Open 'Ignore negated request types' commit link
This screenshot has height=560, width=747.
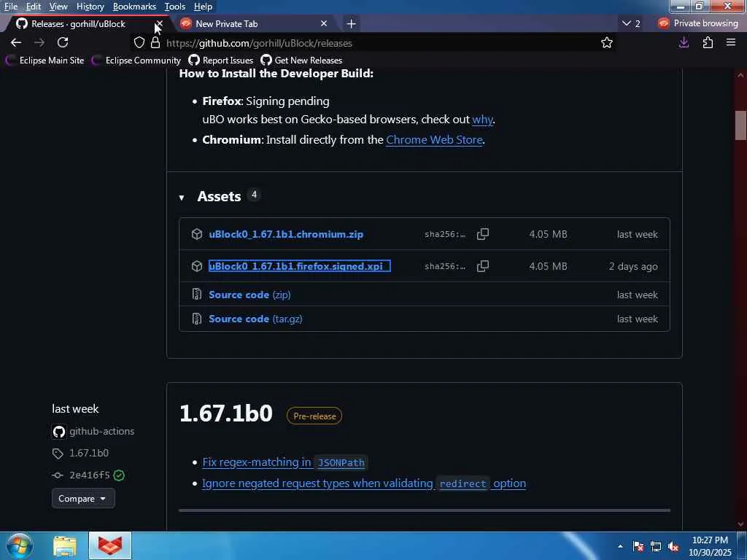click(x=364, y=483)
